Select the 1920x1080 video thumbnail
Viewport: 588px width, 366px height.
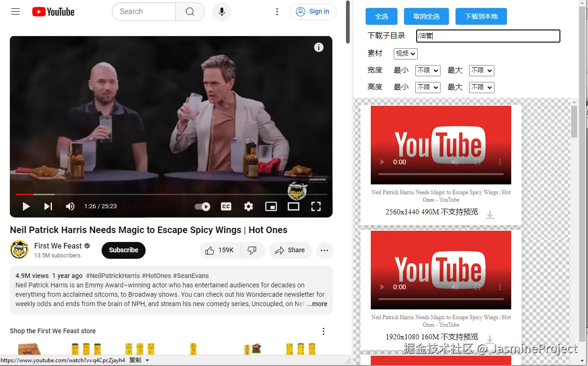click(441, 270)
